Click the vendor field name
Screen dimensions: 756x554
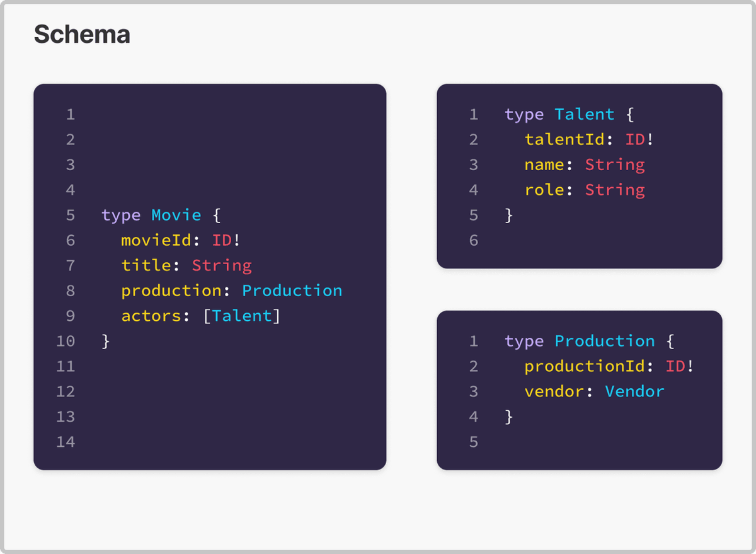[x=554, y=391]
